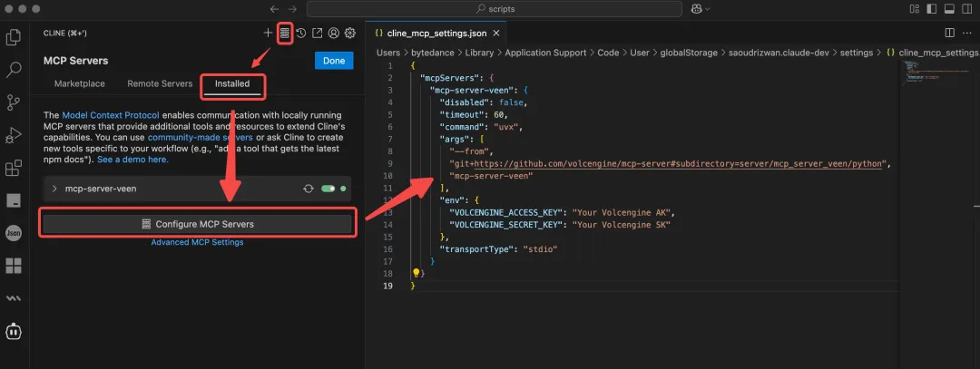
Task: Expand the mcp-server-veen server entry
Action: point(54,189)
